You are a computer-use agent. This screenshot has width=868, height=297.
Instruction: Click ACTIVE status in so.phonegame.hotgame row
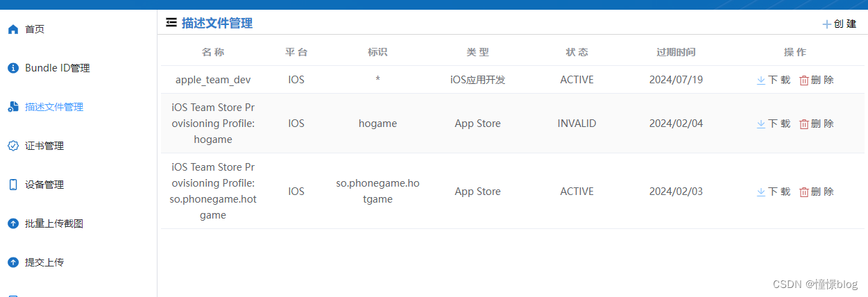(577, 192)
